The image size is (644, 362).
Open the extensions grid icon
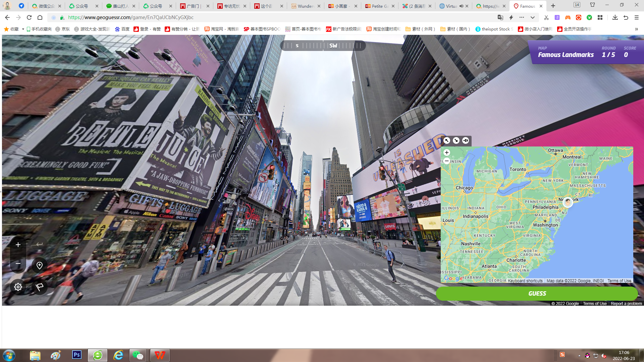(600, 17)
